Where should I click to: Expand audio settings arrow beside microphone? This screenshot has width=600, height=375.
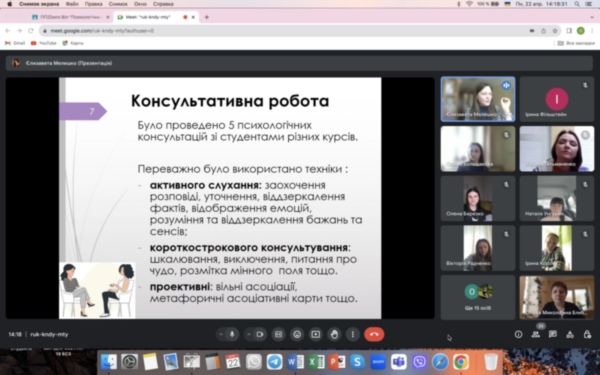coord(221,334)
